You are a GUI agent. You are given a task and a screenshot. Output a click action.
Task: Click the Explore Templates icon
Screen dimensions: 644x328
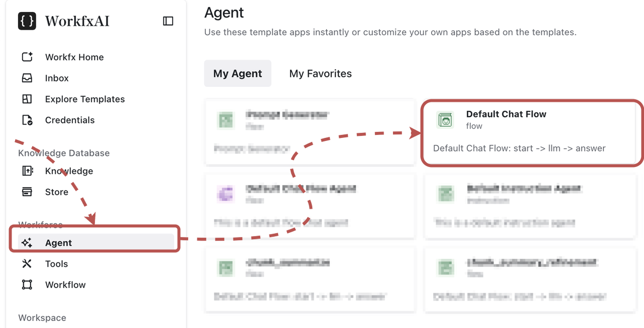(x=27, y=99)
